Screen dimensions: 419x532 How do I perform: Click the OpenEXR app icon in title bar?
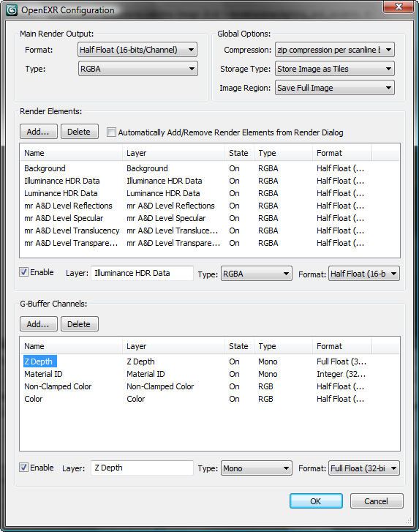click(12, 10)
